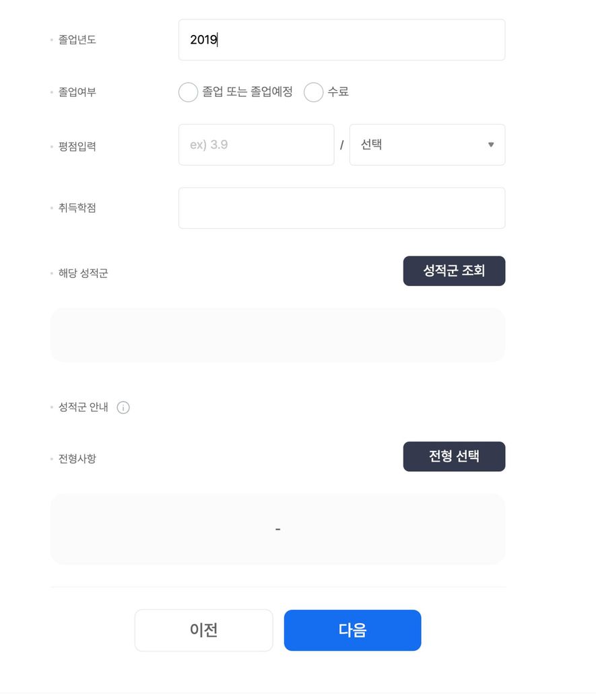Click the 전형사항 result box showing a dash
The image size is (596, 700).
(x=278, y=529)
